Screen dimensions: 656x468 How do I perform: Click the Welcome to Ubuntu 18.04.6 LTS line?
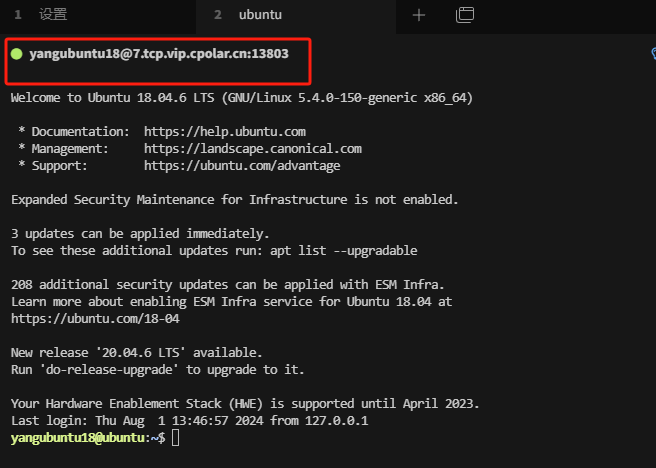tap(241, 98)
